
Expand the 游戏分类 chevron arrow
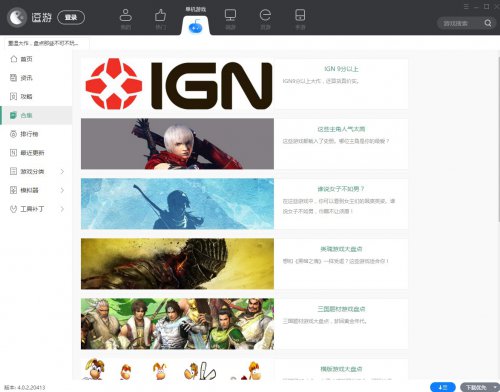point(62,171)
